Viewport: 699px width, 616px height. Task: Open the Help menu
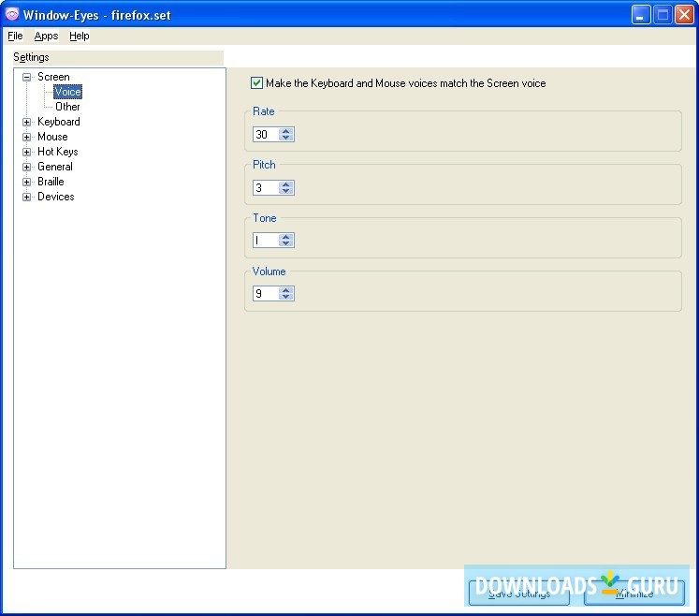point(80,36)
